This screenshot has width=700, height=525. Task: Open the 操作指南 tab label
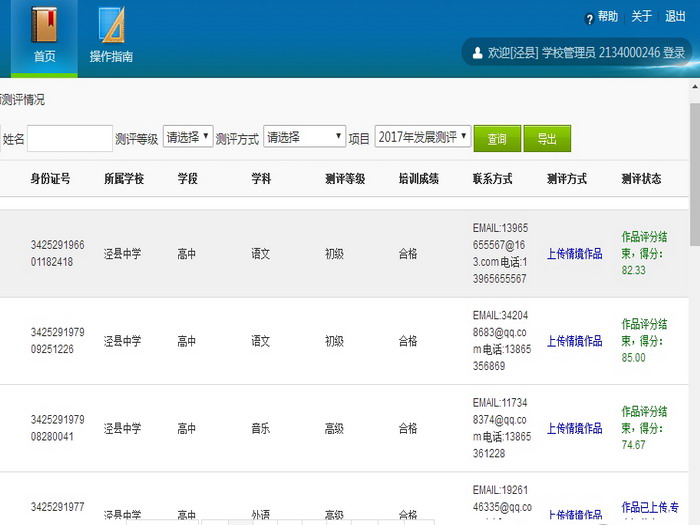(x=111, y=57)
